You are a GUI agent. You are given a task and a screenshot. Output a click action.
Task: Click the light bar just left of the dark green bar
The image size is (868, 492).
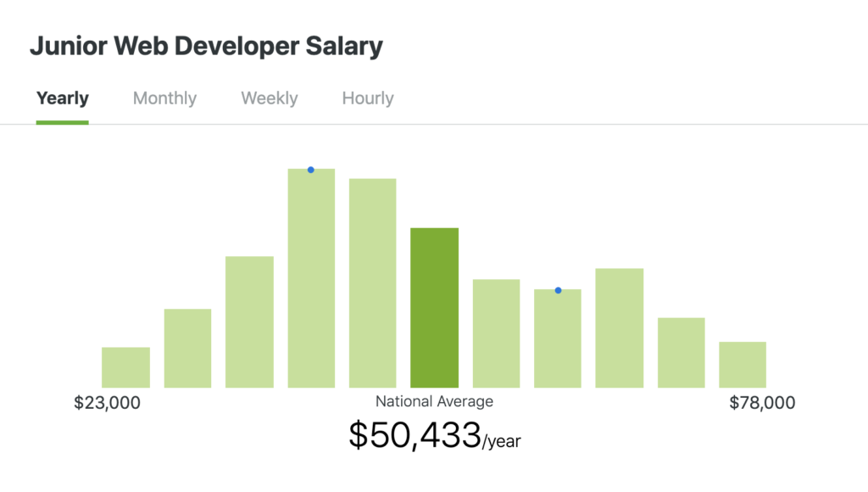[372, 283]
